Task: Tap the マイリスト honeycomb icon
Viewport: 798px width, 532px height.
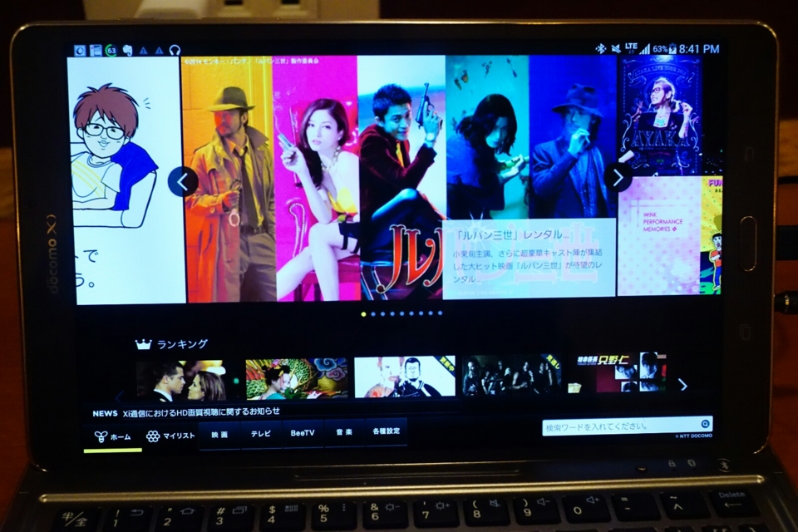Action: [x=153, y=436]
